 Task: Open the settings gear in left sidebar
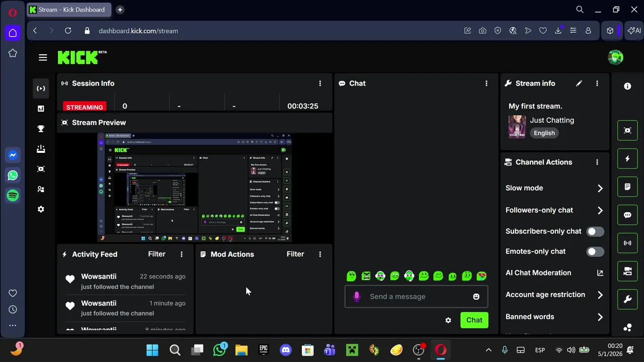tap(41, 209)
